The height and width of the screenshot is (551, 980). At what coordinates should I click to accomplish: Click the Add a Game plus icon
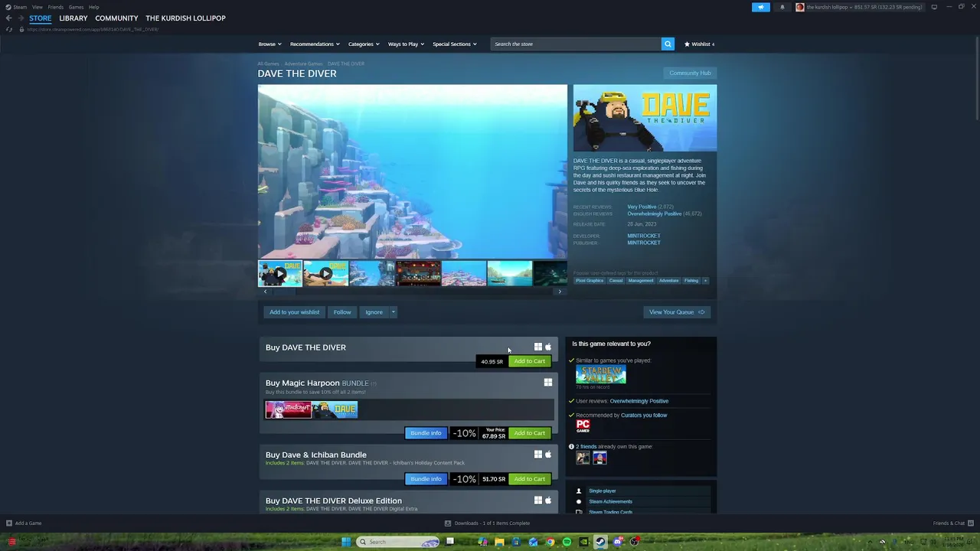tap(9, 523)
